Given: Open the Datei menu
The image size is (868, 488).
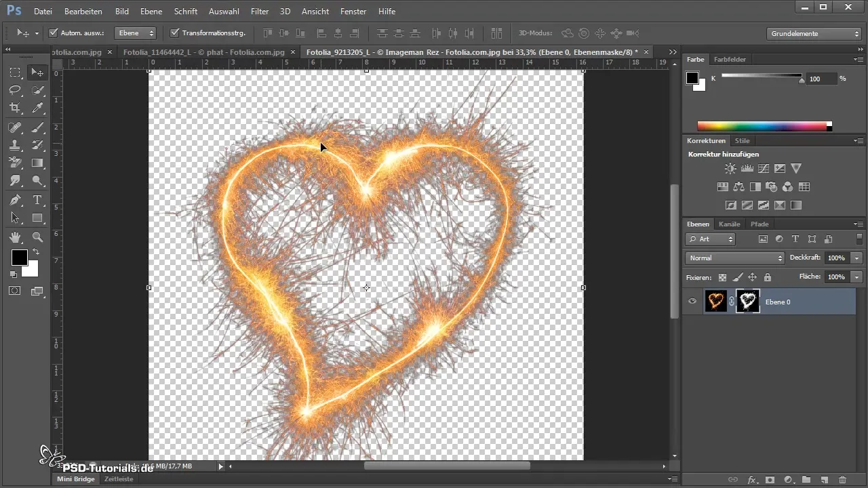Looking at the screenshot, I should [x=43, y=12].
